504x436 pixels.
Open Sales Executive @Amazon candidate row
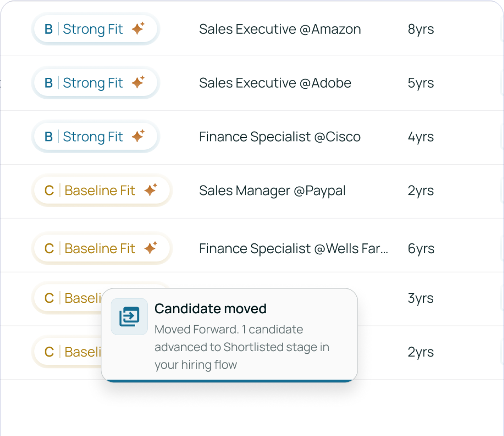point(280,29)
